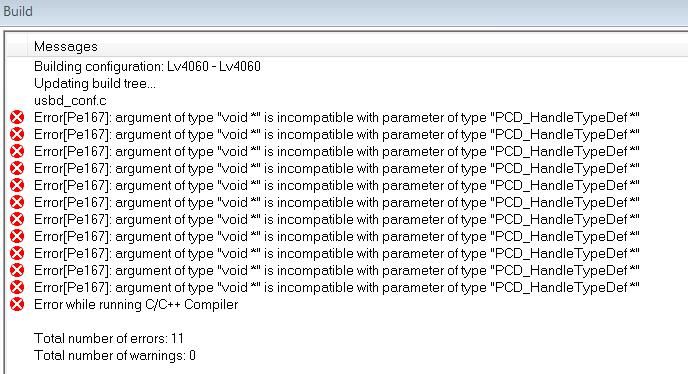Click the sixth Pe167 error icon

tap(17, 202)
